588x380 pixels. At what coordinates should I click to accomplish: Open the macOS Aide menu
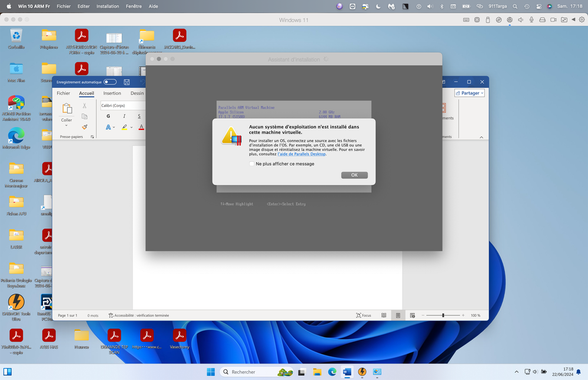pyautogui.click(x=153, y=6)
